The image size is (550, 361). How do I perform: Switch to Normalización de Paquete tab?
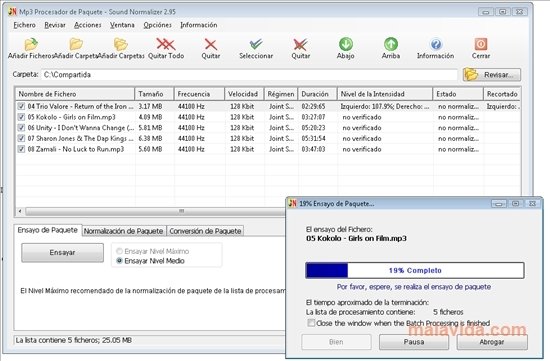pyautogui.click(x=123, y=231)
